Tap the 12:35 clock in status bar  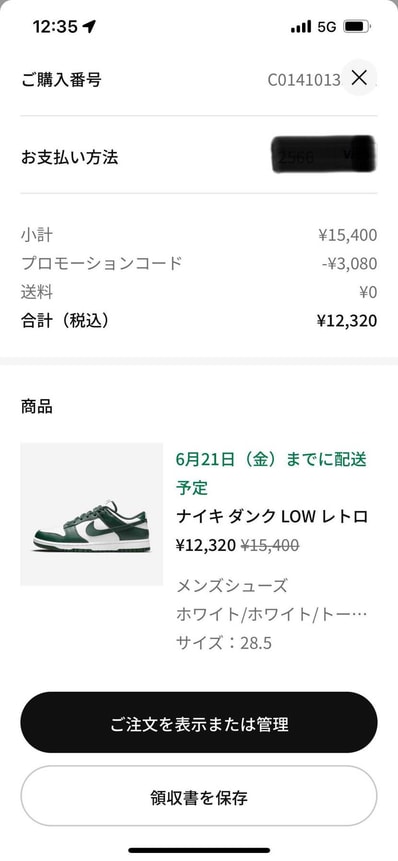(55, 26)
